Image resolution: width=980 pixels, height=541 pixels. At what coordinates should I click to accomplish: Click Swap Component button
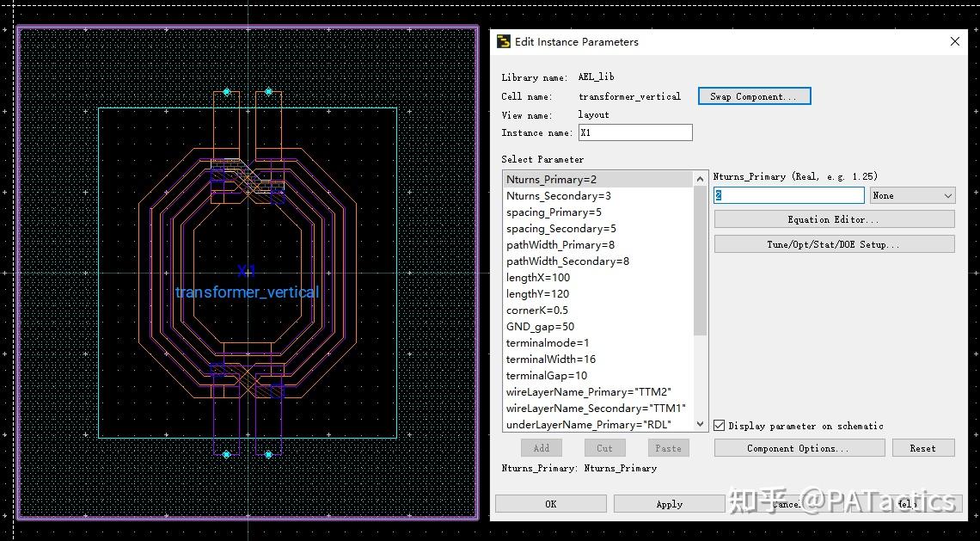[754, 96]
